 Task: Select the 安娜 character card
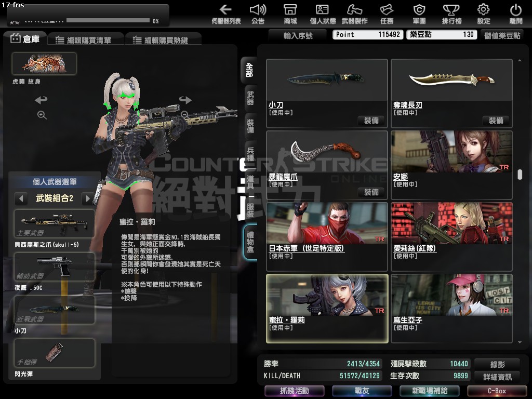(451, 165)
